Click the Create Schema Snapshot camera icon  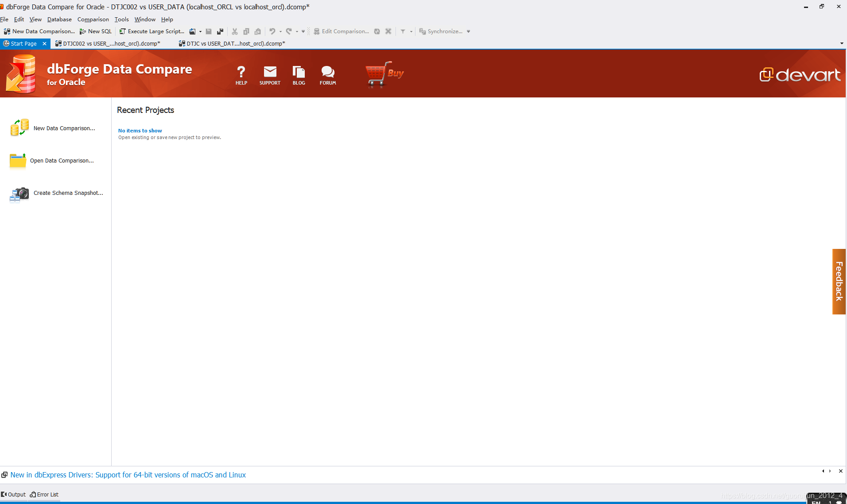pos(19,194)
